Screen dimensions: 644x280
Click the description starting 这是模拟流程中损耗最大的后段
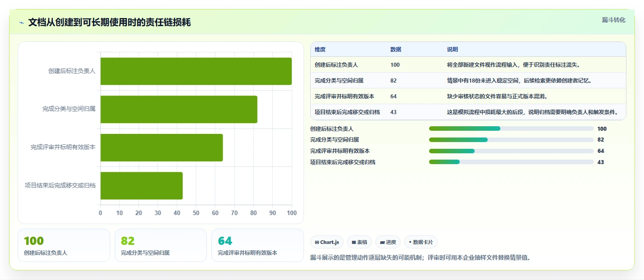pos(532,112)
